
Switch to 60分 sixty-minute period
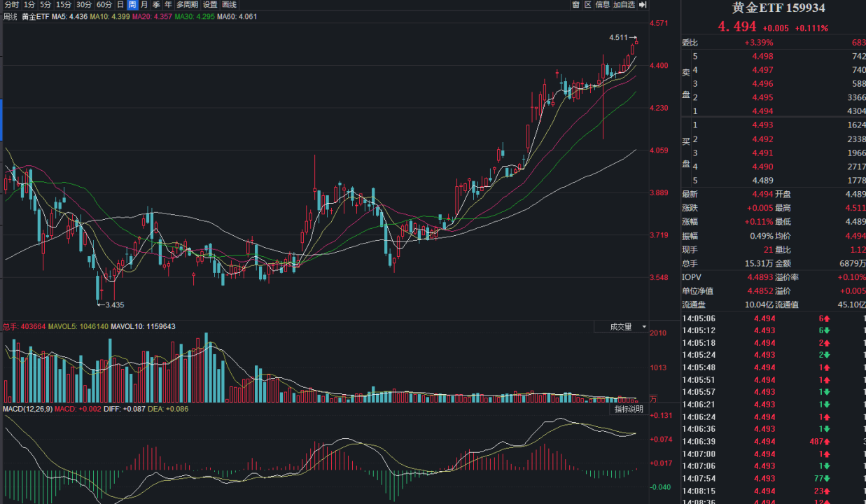pos(104,5)
